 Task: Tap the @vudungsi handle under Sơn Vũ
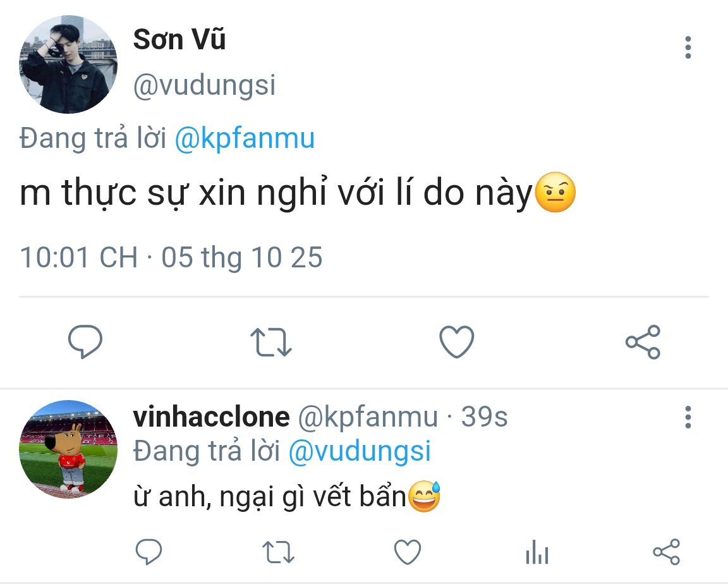(x=204, y=85)
